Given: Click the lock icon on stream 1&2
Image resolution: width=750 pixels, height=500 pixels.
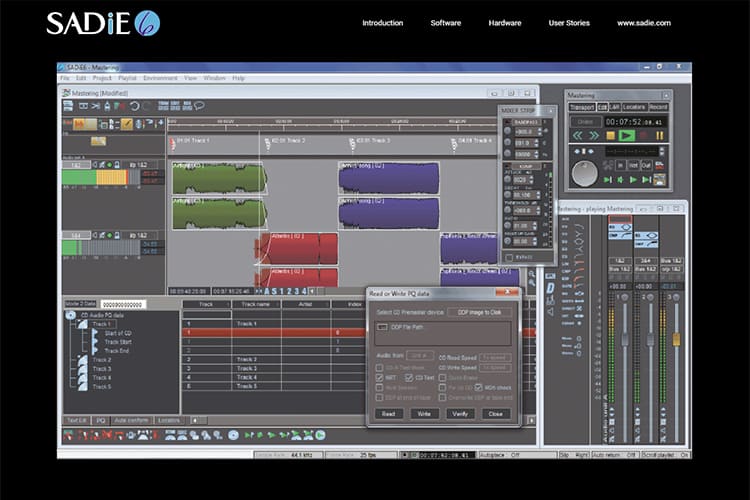Looking at the screenshot, I should tap(117, 165).
